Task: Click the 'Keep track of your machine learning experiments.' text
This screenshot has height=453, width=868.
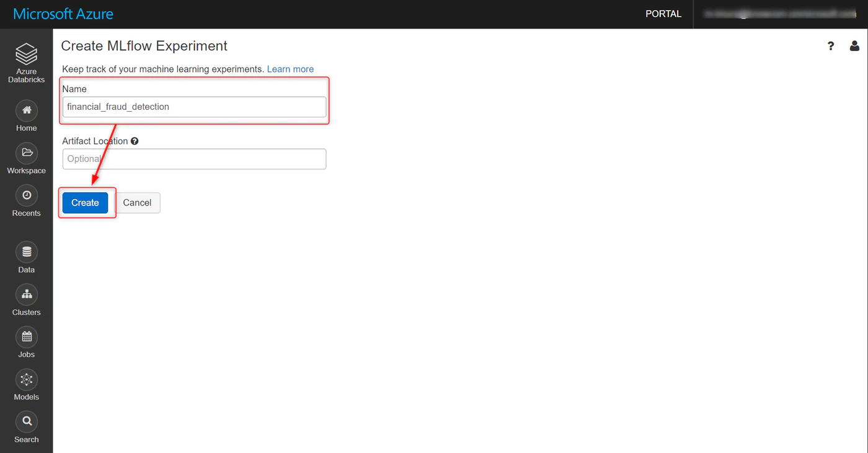Action: [x=164, y=69]
